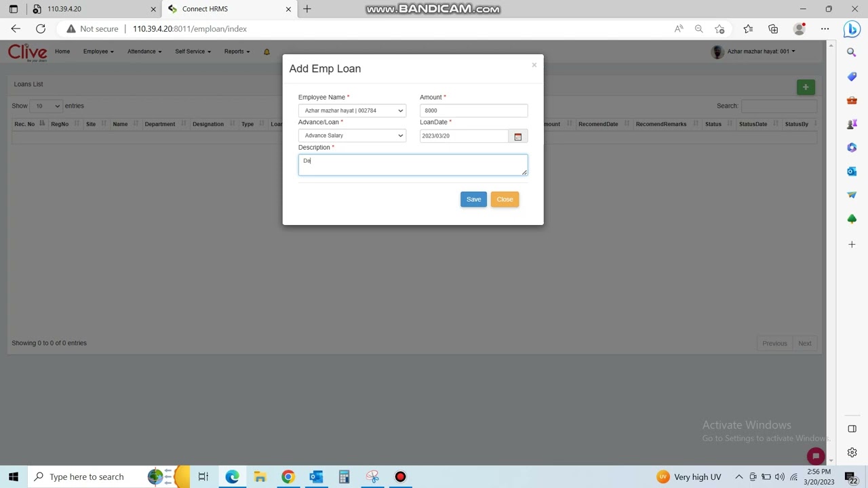Switch to the 110.39.4.20 tab
This screenshot has width=868, height=488.
(x=92, y=9)
